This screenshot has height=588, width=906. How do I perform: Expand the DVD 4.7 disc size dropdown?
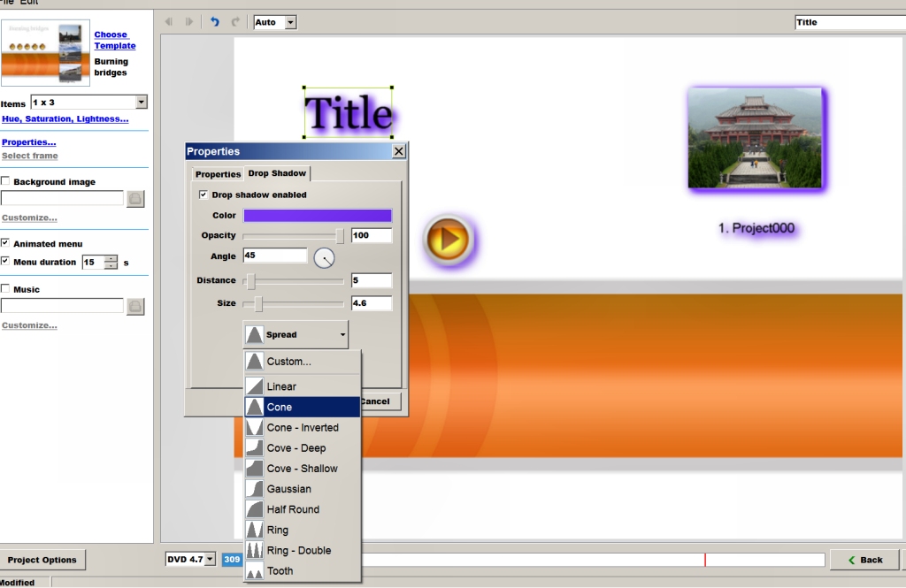coord(210,559)
